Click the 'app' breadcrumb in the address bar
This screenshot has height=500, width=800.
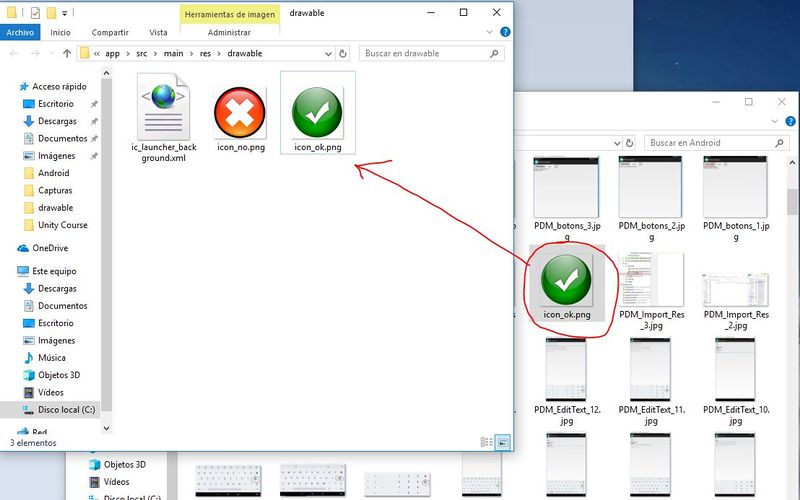tap(112, 54)
